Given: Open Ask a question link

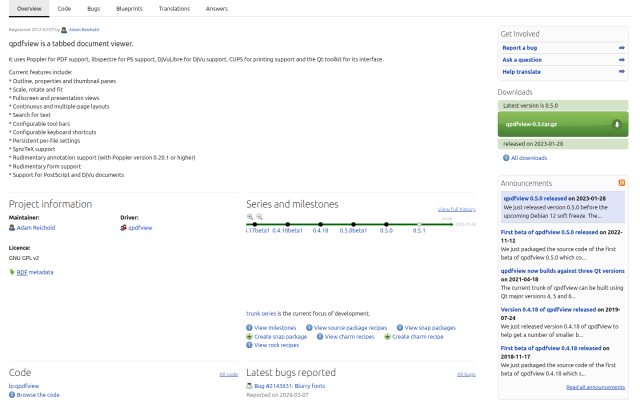Looking at the screenshot, I should click(522, 60).
